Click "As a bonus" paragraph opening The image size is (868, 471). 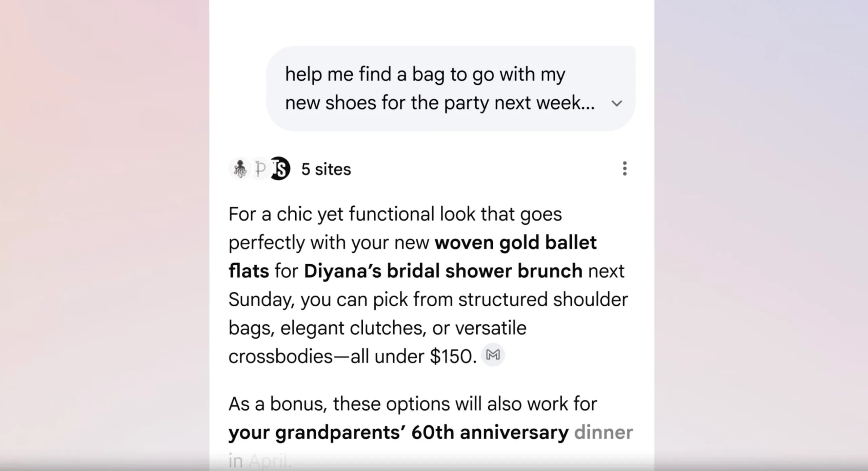278,404
